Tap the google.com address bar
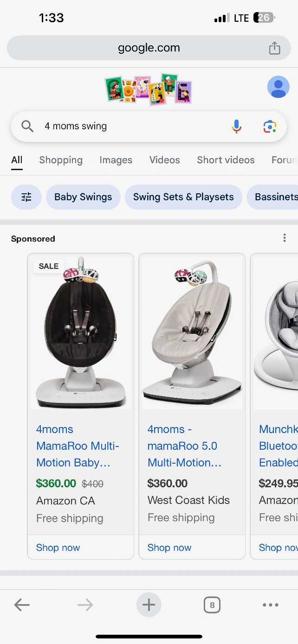Image resolution: width=298 pixels, height=644 pixels. pos(149,48)
